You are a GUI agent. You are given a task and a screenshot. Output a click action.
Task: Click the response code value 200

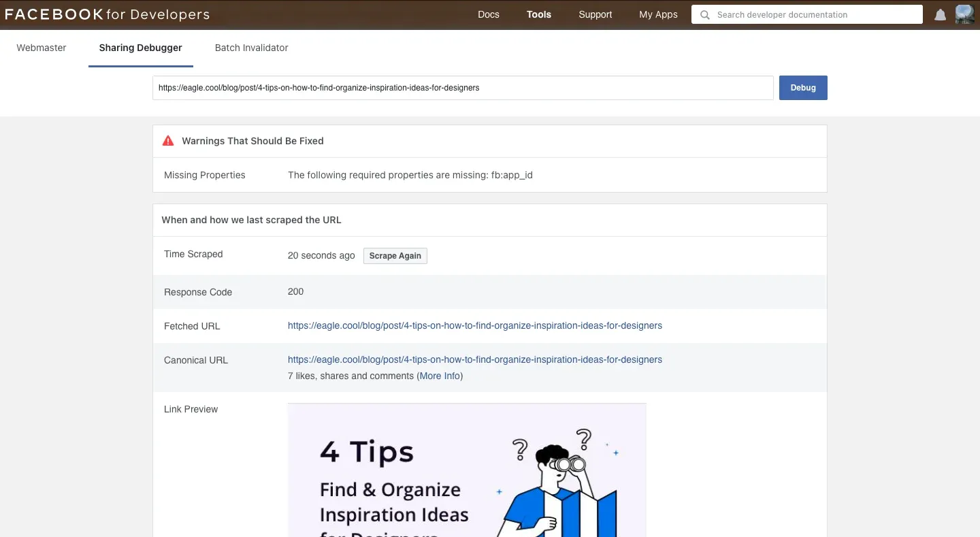295,291
